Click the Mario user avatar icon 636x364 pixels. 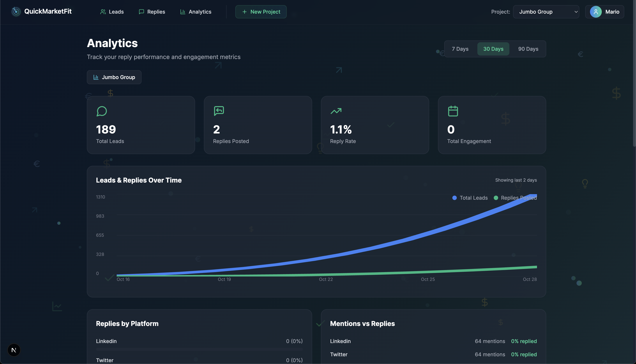[x=596, y=12]
